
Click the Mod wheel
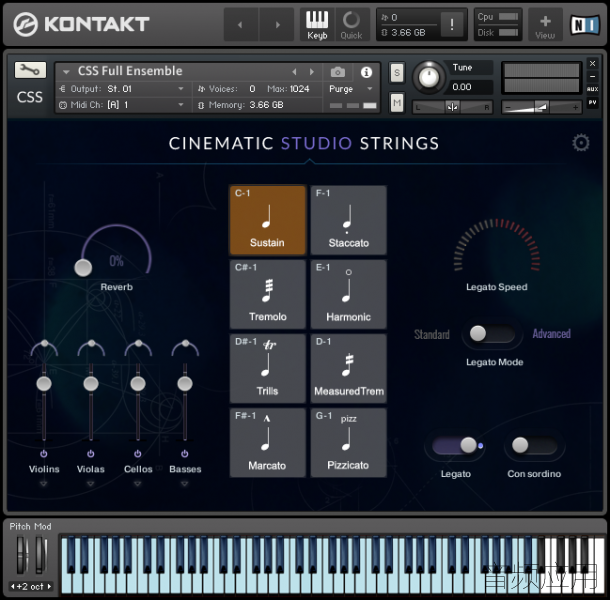(x=40, y=555)
